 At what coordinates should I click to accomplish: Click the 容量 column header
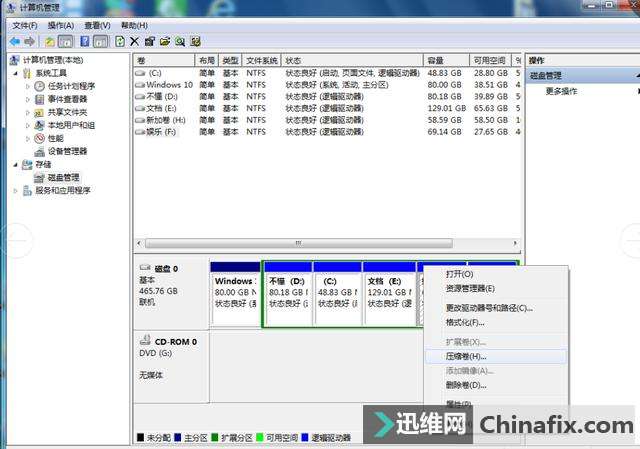[x=447, y=60]
